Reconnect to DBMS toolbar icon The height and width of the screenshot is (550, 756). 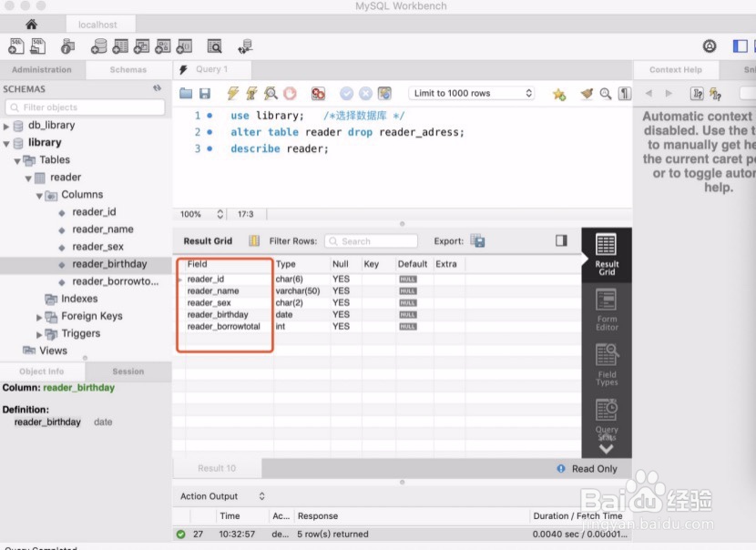pos(245,46)
